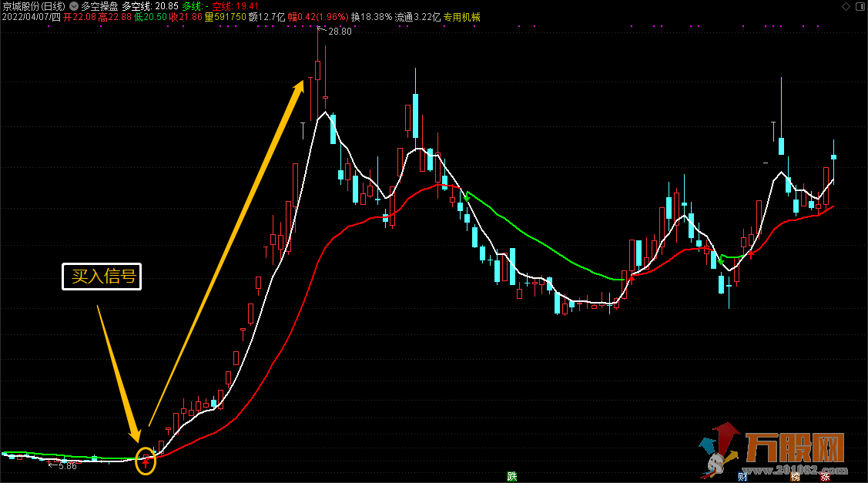Image resolution: width=868 pixels, height=483 pixels.
Task: Open the orange 榜 marker at chart bottom
Action: 795,477
